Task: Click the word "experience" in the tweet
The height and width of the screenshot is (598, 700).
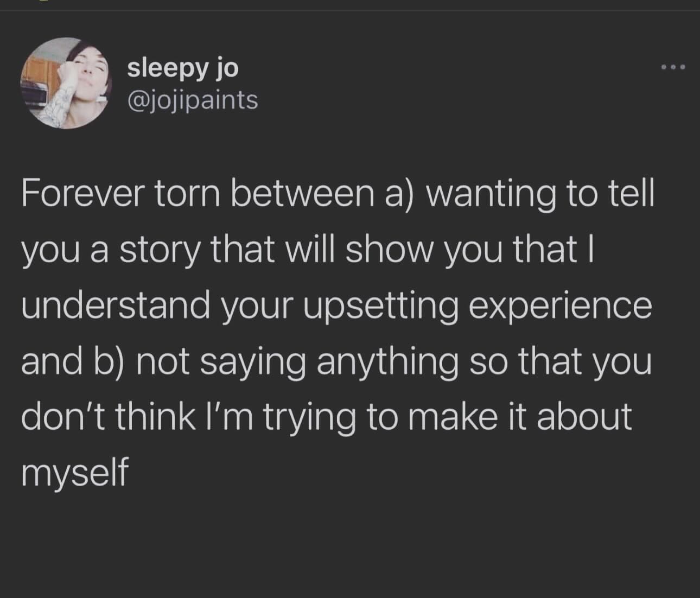Action: (x=559, y=307)
